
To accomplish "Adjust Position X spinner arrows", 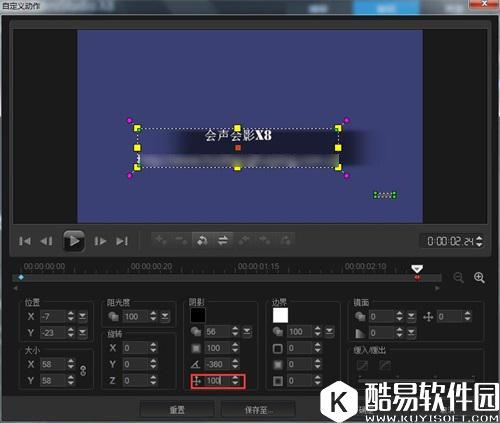I will point(71,316).
